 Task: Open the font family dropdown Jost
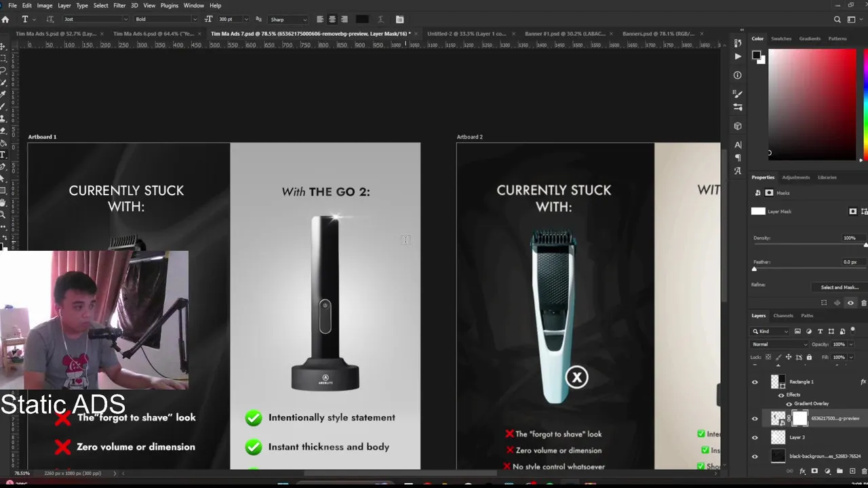(x=96, y=19)
